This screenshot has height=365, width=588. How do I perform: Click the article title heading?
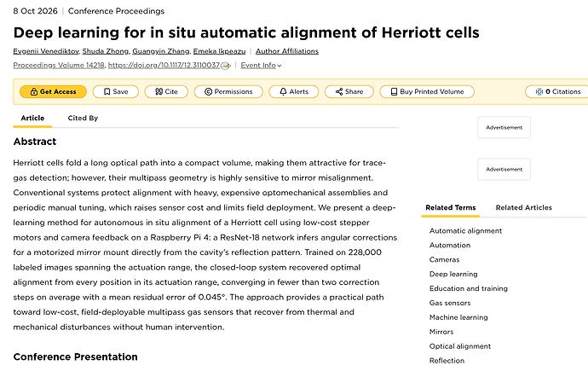[x=246, y=32]
